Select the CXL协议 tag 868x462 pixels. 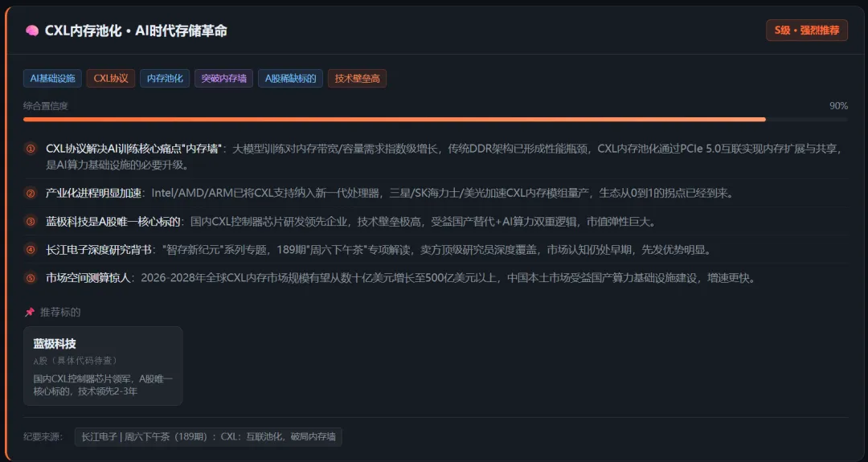point(111,79)
